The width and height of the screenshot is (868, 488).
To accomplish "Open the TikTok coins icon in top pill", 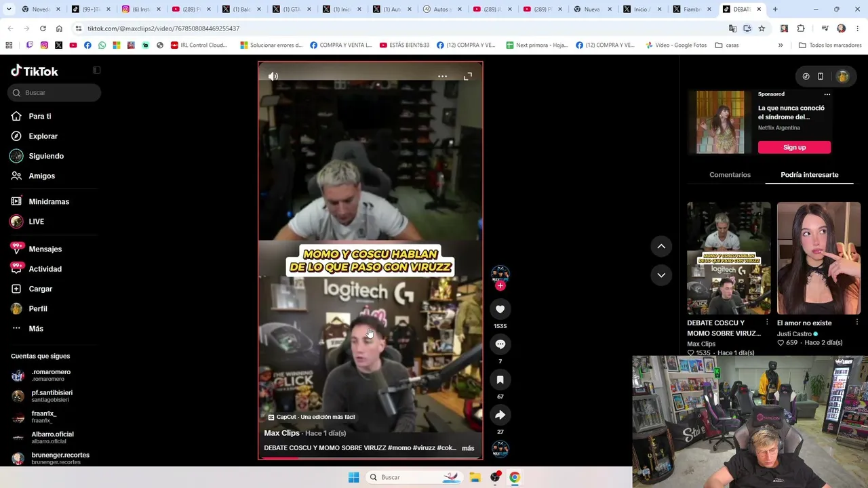I will pos(806,77).
